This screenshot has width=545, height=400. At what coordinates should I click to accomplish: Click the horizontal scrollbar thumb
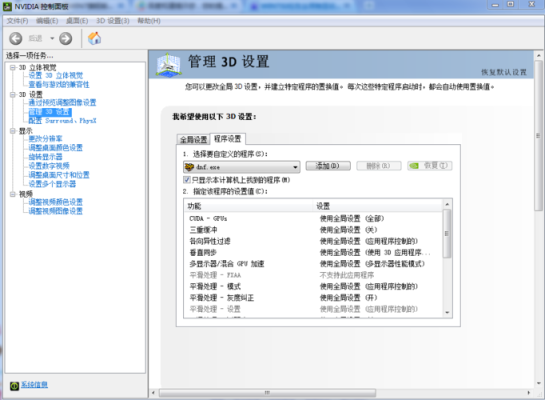point(267,393)
